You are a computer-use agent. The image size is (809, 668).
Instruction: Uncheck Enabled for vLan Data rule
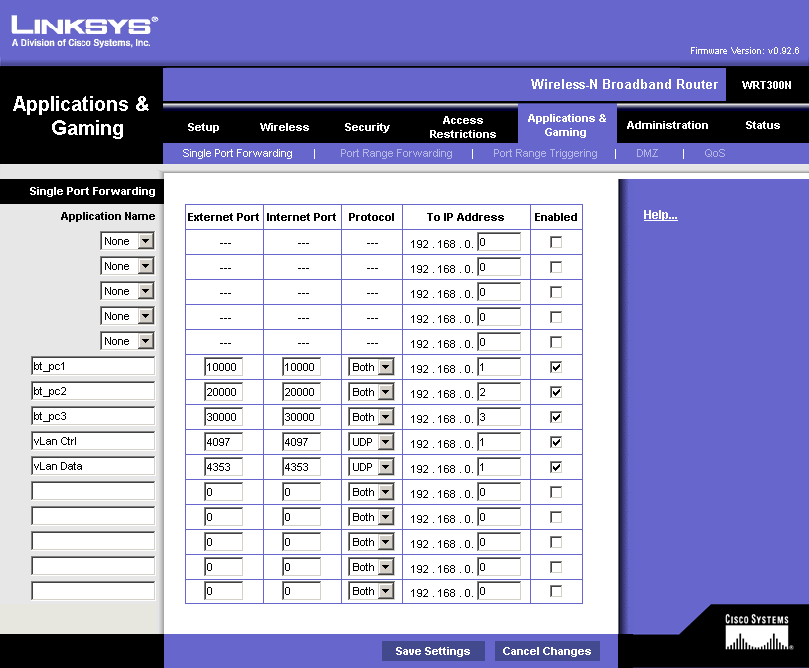[x=556, y=467]
